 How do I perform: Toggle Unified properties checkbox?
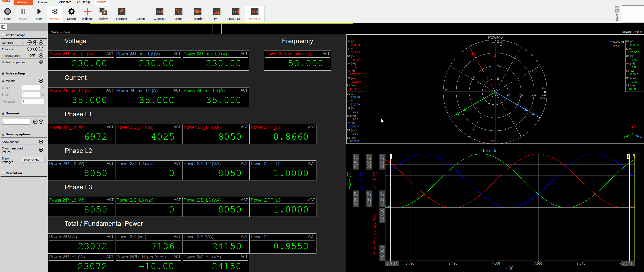point(41,62)
